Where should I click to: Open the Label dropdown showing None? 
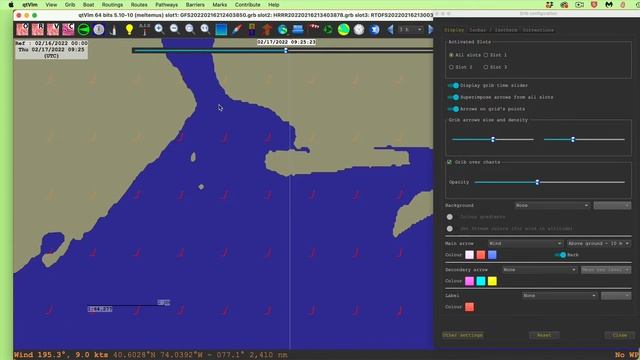[559, 296]
